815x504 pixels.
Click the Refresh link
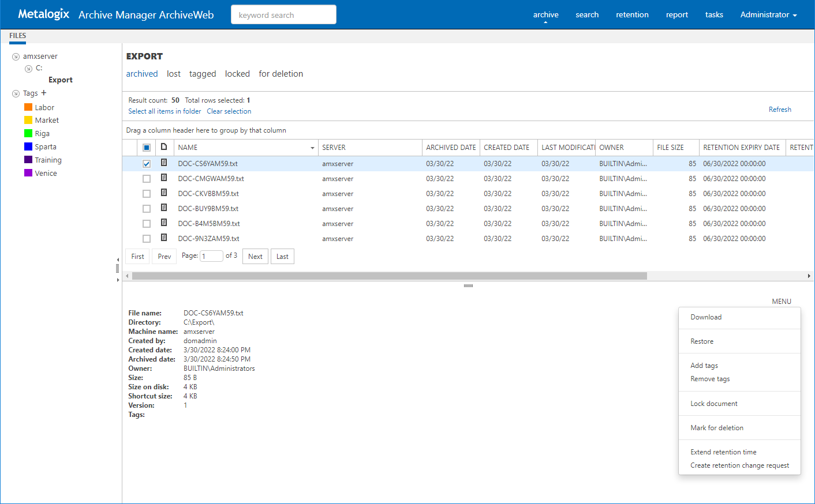point(779,110)
